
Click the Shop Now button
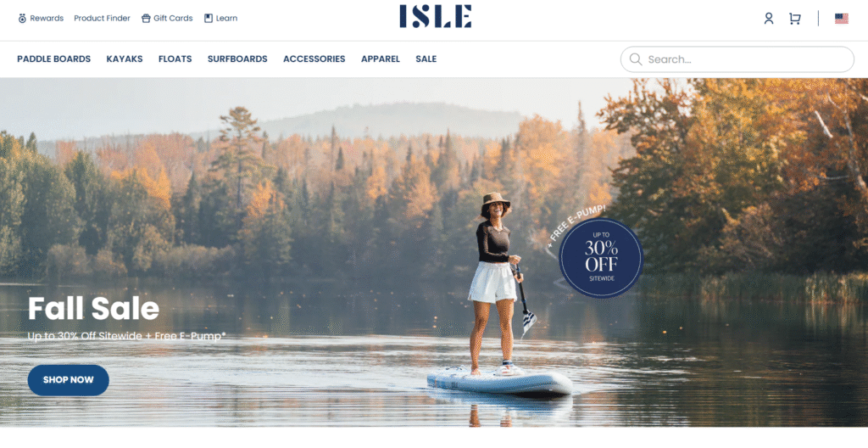[68, 380]
